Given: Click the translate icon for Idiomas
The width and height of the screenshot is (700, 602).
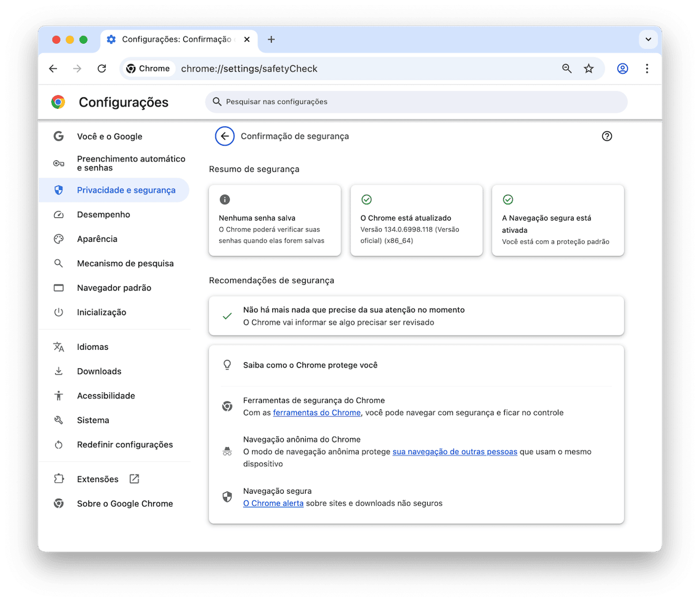Looking at the screenshot, I should pos(59,347).
